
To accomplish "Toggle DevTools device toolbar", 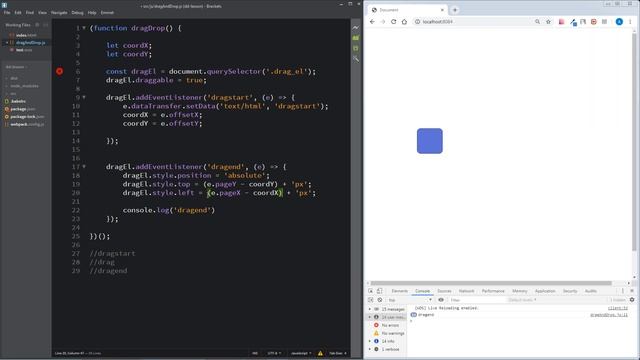I will click(379, 291).
